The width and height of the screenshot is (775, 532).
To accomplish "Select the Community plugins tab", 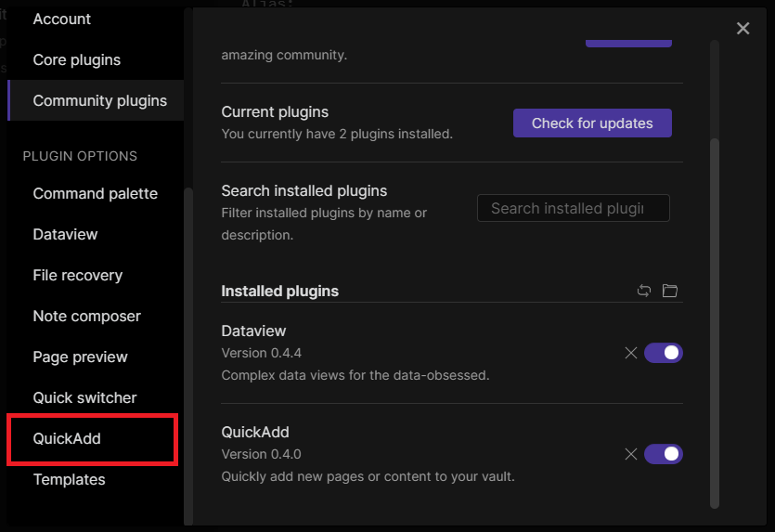I will [x=96, y=100].
